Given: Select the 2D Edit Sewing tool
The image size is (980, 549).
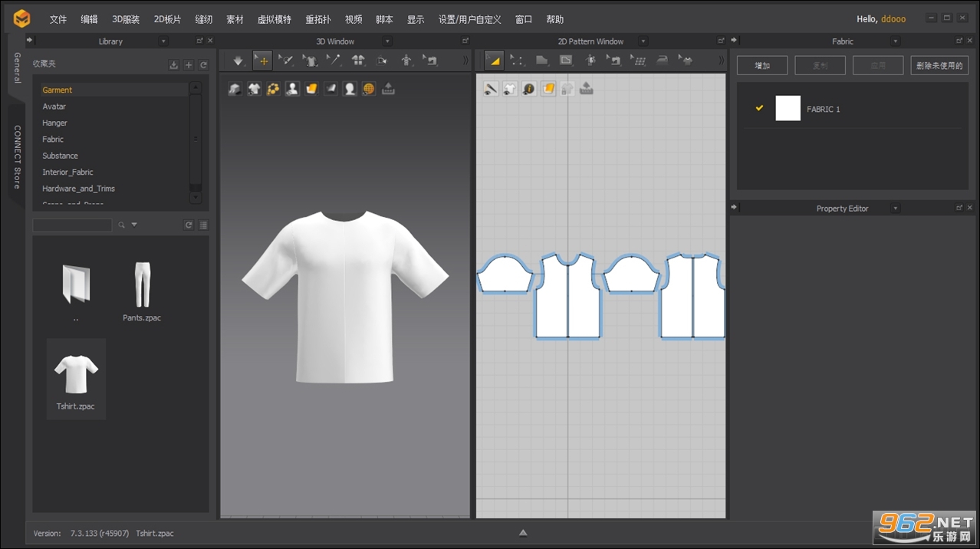Looking at the screenshot, I should point(614,61).
